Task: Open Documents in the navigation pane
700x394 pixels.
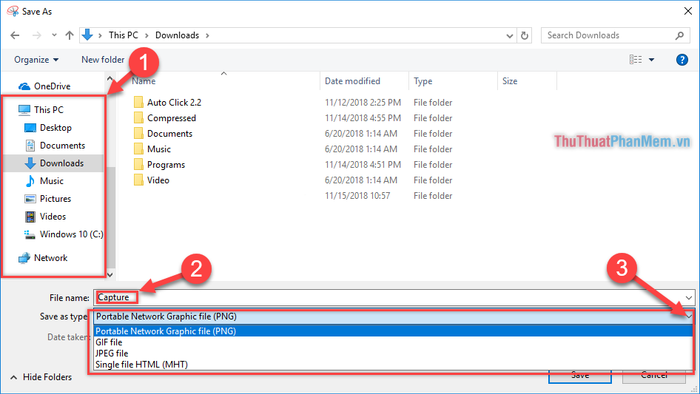Action: [62, 145]
